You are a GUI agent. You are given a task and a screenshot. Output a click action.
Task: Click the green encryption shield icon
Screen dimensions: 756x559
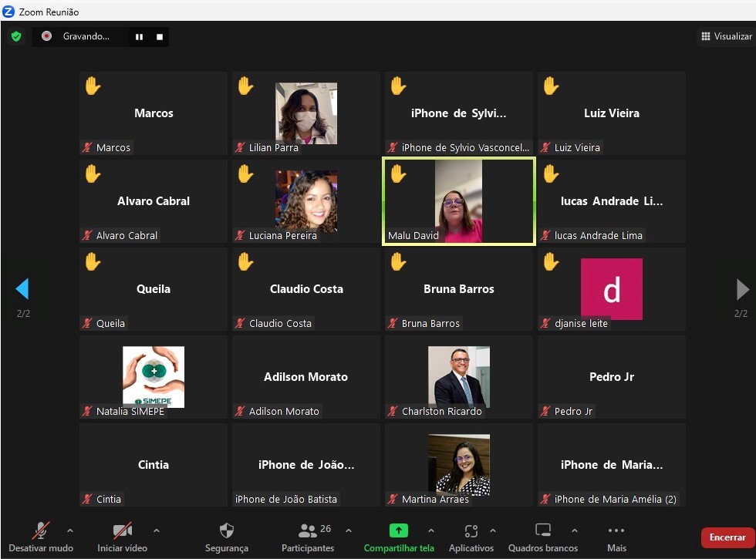(x=16, y=36)
